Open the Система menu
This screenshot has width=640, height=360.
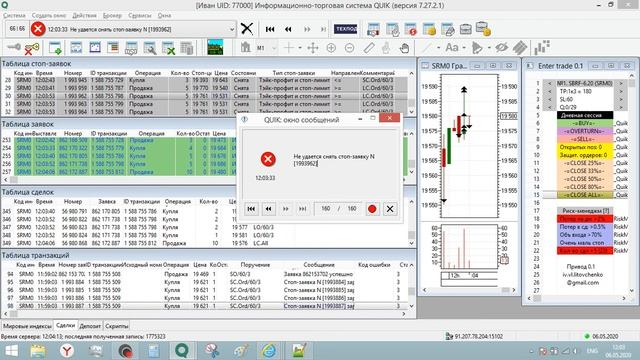(14, 16)
